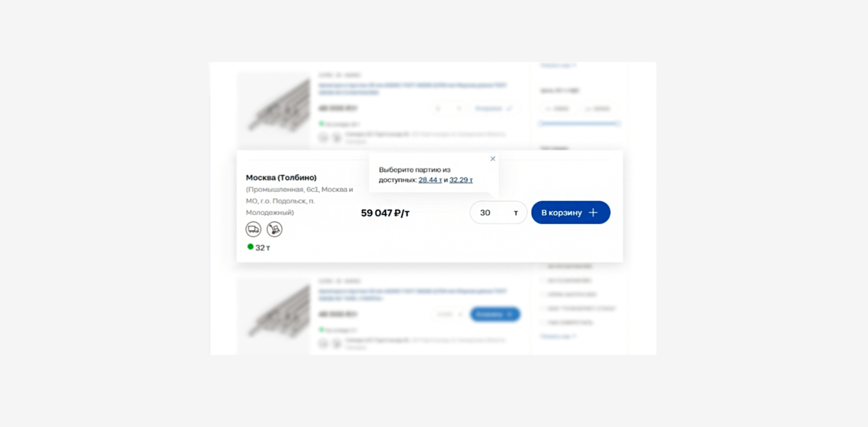Click the green stock indicator next to 32 т
The image size is (868, 427).
(251, 247)
